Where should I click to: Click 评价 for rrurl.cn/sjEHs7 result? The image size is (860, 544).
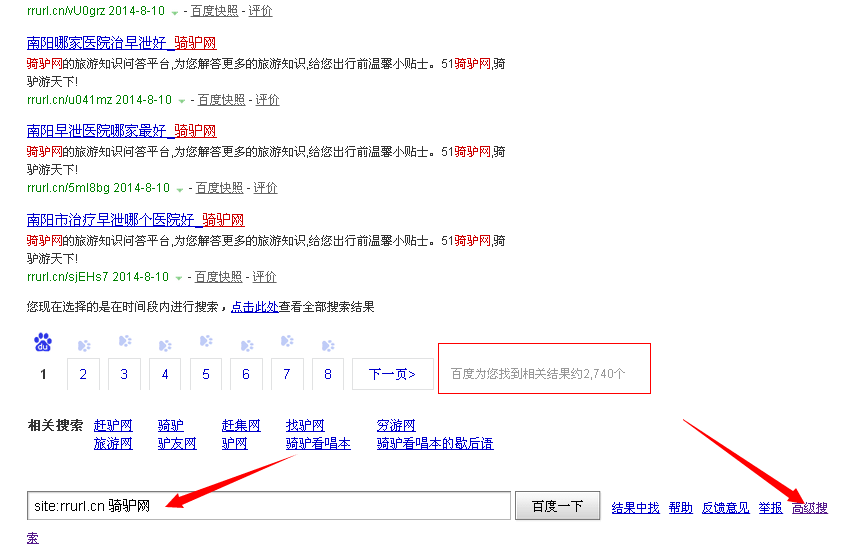pyautogui.click(x=264, y=277)
